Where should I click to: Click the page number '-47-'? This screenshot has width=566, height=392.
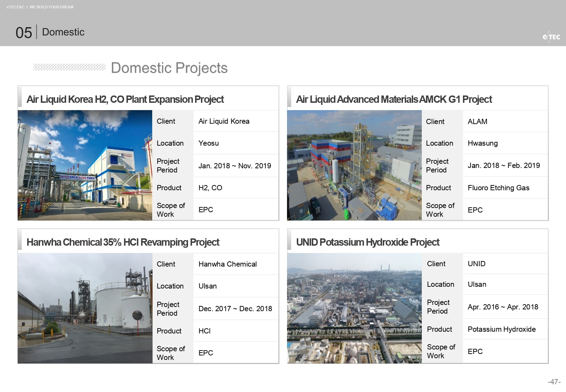pyautogui.click(x=554, y=382)
